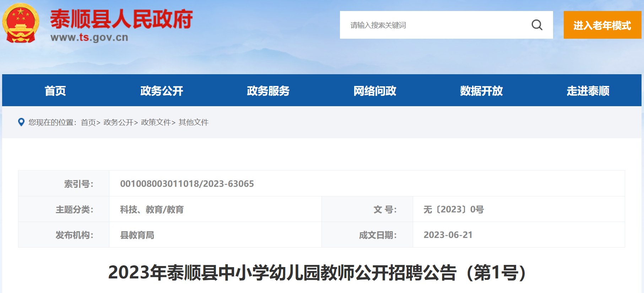The height and width of the screenshot is (293, 644).
Task: Go to 政策文件 in the breadcrumb
Action: click(x=156, y=122)
